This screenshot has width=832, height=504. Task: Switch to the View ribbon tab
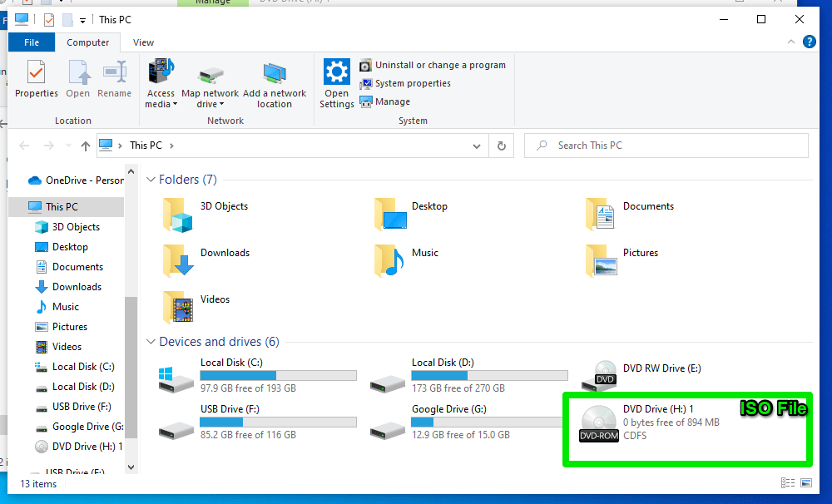pos(143,42)
